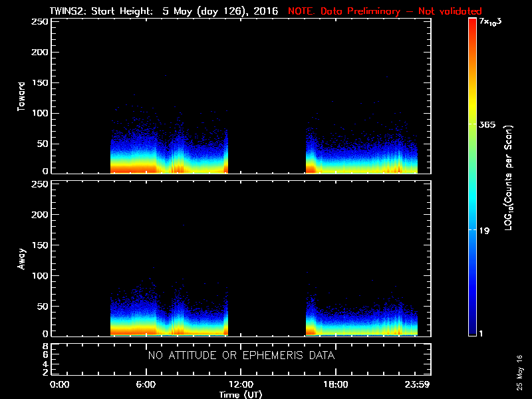532x399 pixels.
Task: Click the "NO ATTITUDE OR EPHEMERIS DATA" message
Action: pos(241,355)
